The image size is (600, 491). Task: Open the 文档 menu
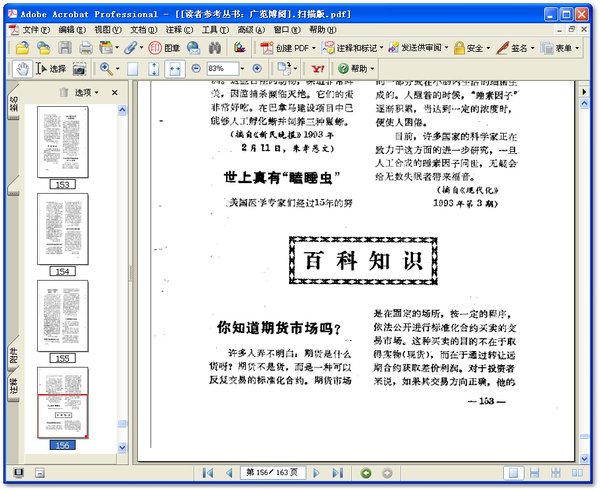coord(143,29)
